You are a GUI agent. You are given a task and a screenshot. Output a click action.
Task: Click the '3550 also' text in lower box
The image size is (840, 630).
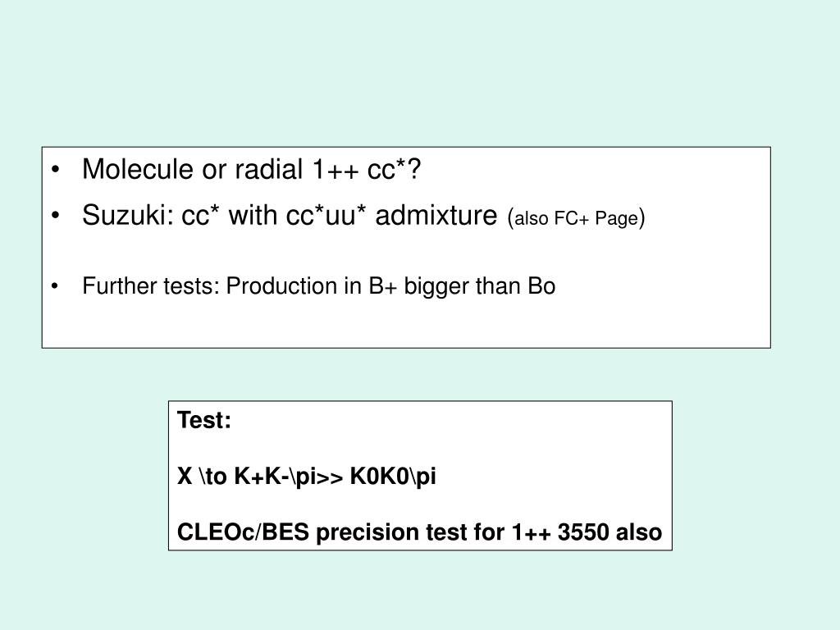coord(609,532)
